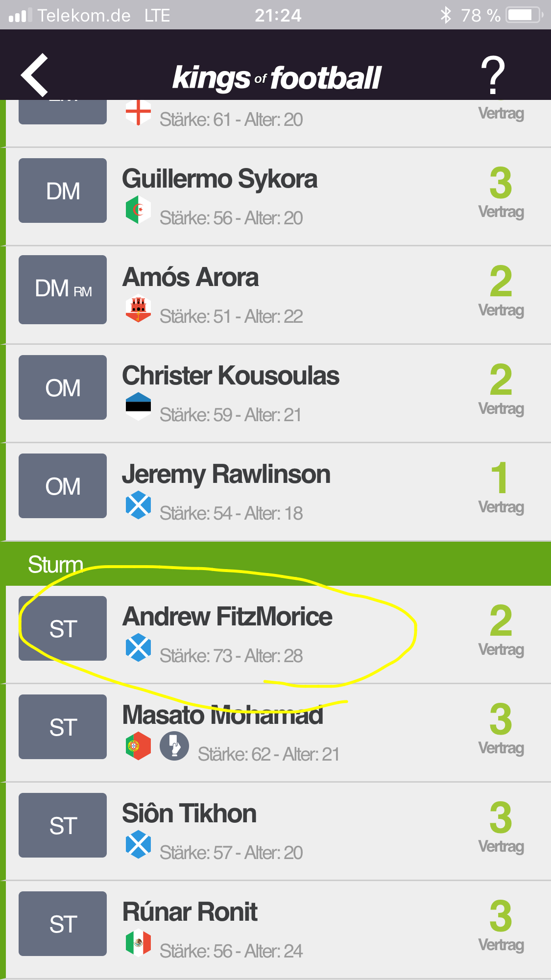The image size is (551, 980).
Task: Tap Scotland flag under Jeremy Rawlinson
Action: coord(138,505)
